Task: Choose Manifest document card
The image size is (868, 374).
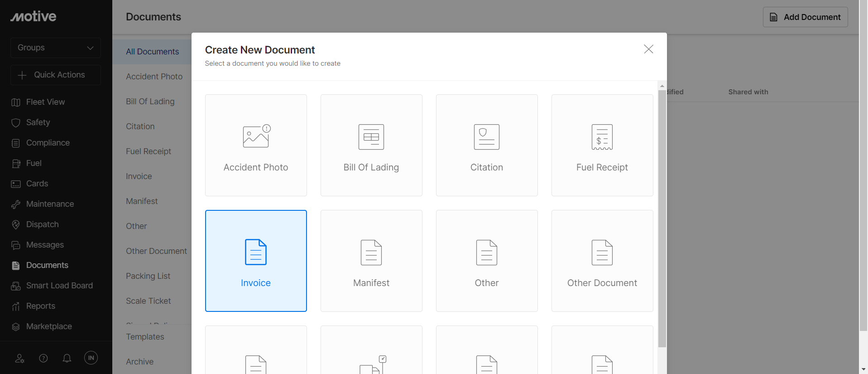Action: pos(371,261)
